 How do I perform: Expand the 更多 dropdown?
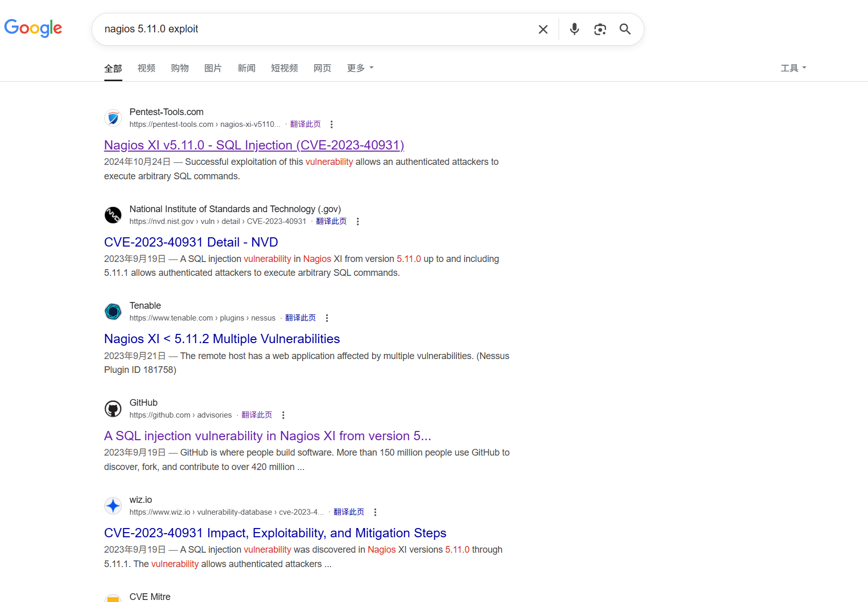[x=360, y=68]
